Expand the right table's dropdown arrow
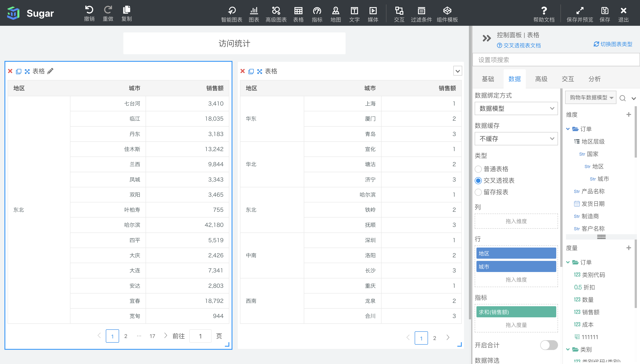The width and height of the screenshot is (640, 364). 458,71
